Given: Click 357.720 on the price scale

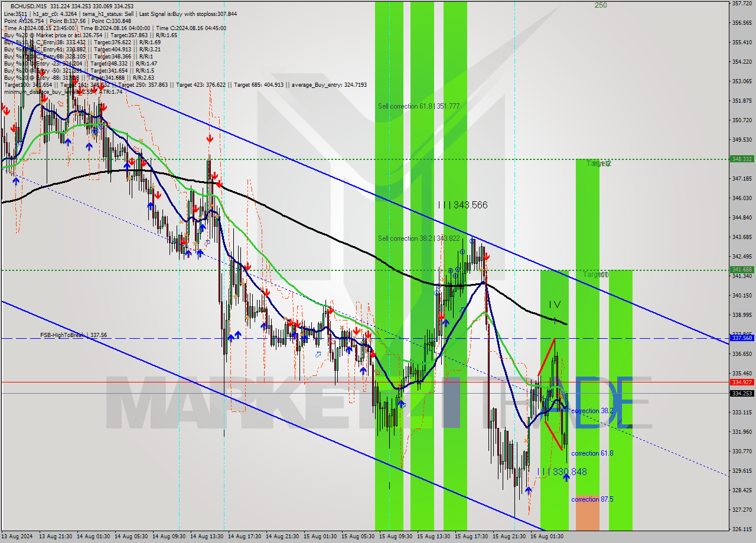Looking at the screenshot, I should tap(742, 4).
